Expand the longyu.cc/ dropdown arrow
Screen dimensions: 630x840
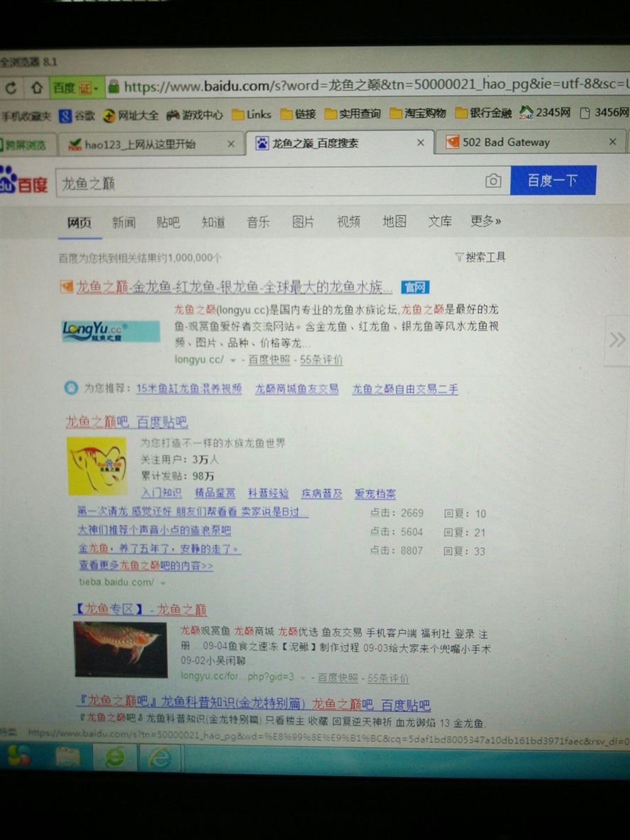(233, 360)
